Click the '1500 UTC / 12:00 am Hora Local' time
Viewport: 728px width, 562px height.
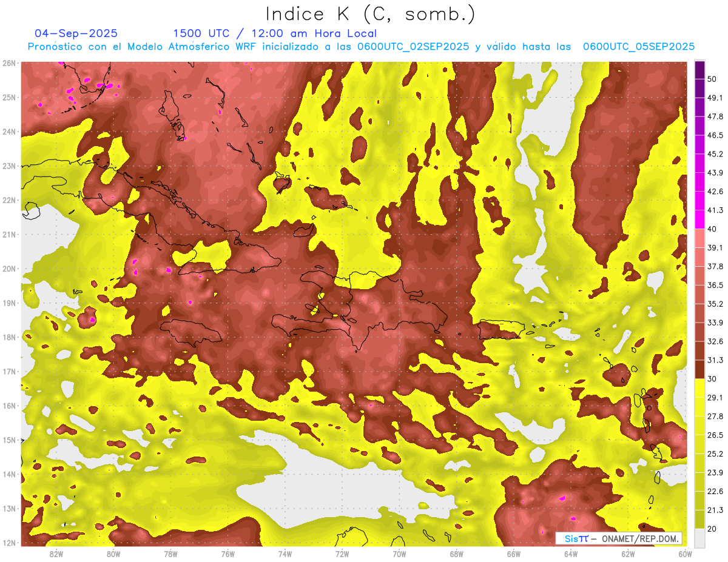coord(275,33)
